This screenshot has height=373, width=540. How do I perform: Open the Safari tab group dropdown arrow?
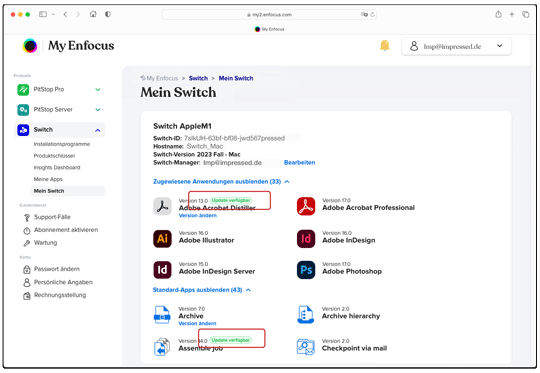coord(53,14)
